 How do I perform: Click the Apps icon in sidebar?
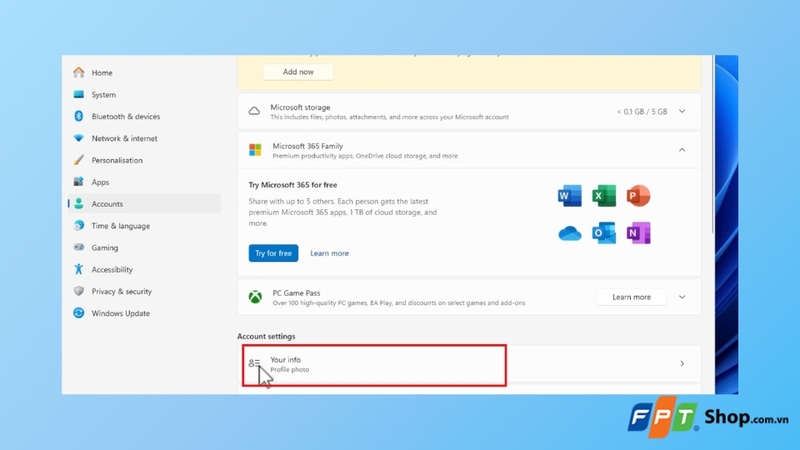click(79, 182)
